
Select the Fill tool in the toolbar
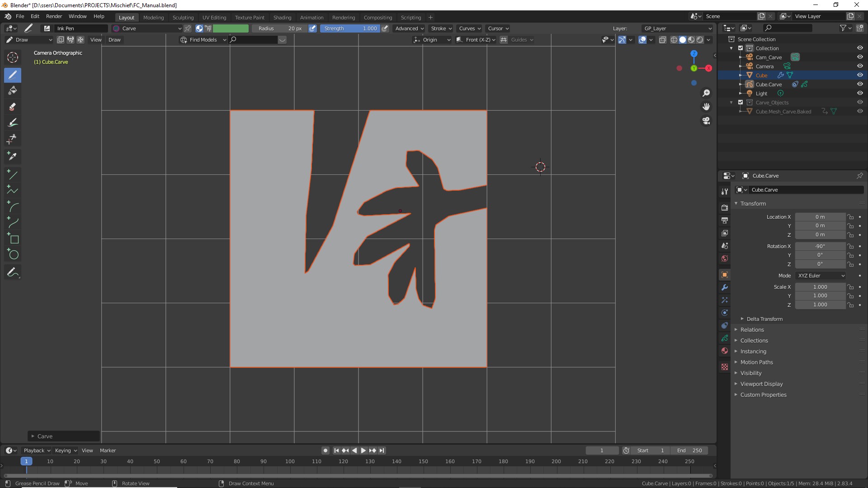pyautogui.click(x=13, y=90)
